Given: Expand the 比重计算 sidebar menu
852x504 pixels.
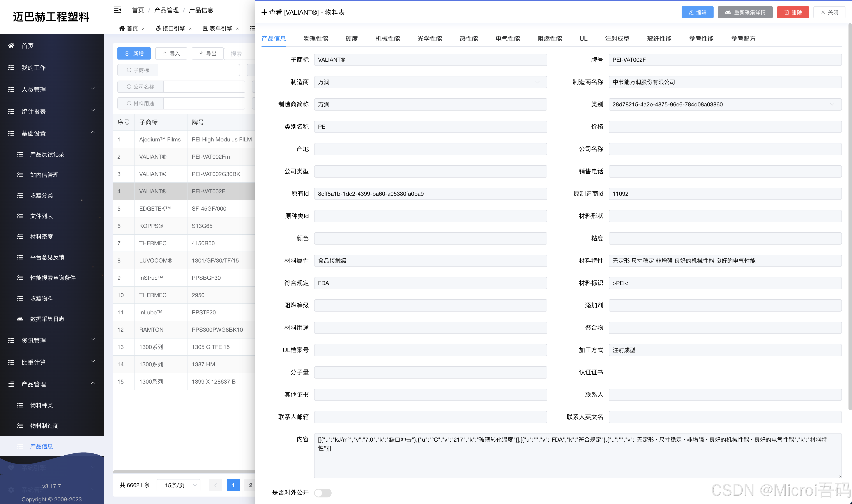Looking at the screenshot, I should tap(52, 362).
